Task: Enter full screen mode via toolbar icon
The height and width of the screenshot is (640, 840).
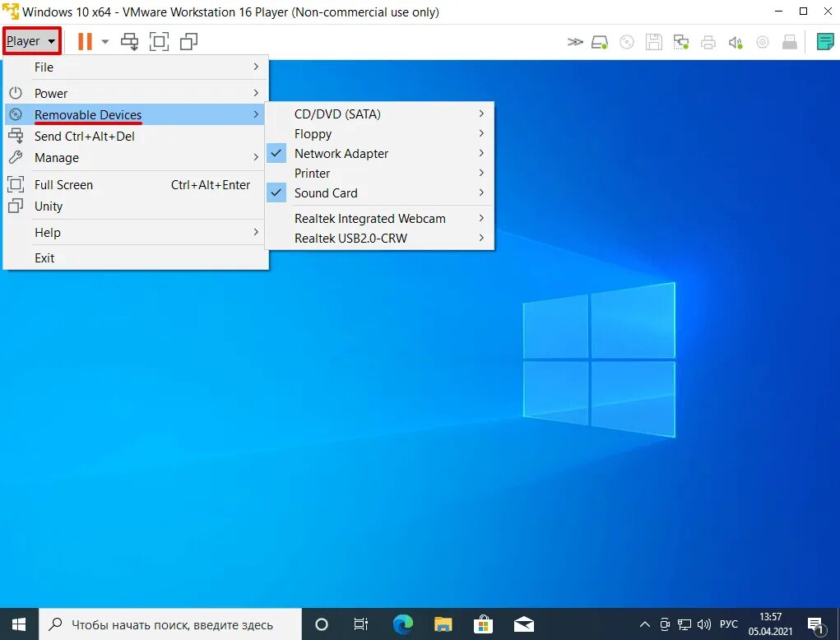Action: (159, 41)
